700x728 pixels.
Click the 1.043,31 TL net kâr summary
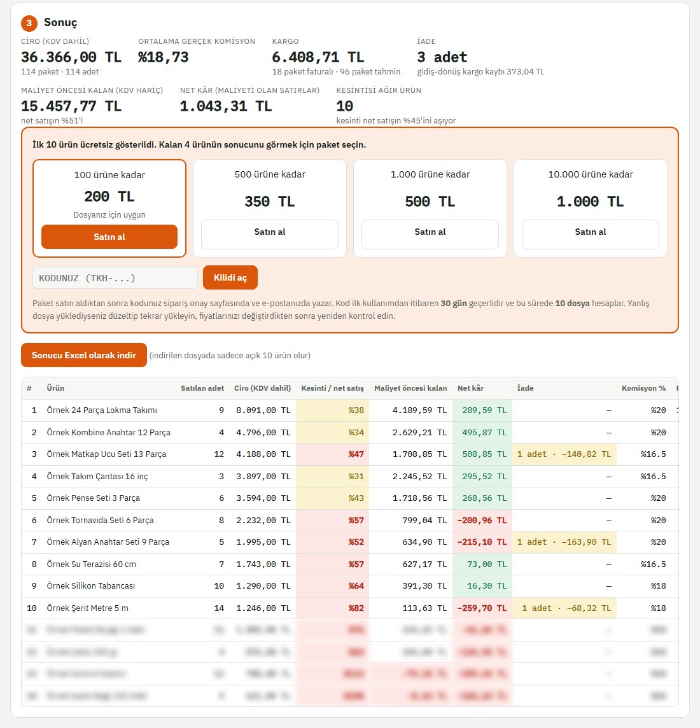[226, 106]
